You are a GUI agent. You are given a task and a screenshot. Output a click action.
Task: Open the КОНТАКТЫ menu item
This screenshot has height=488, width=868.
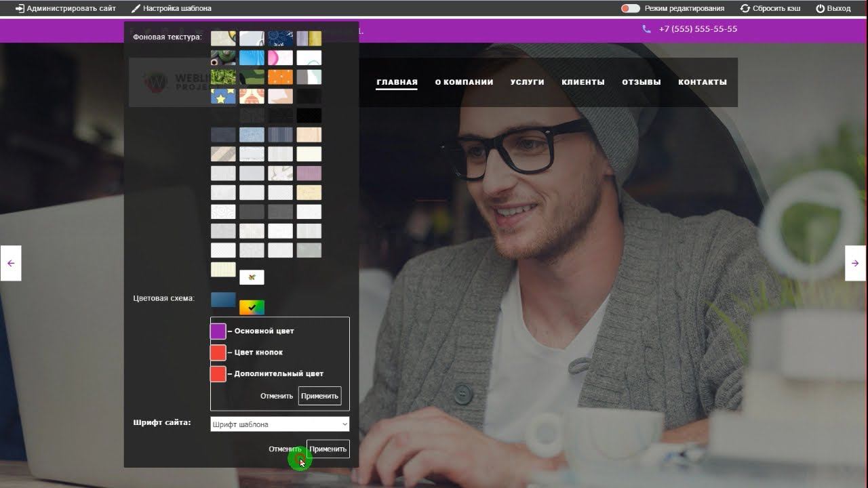click(x=702, y=82)
